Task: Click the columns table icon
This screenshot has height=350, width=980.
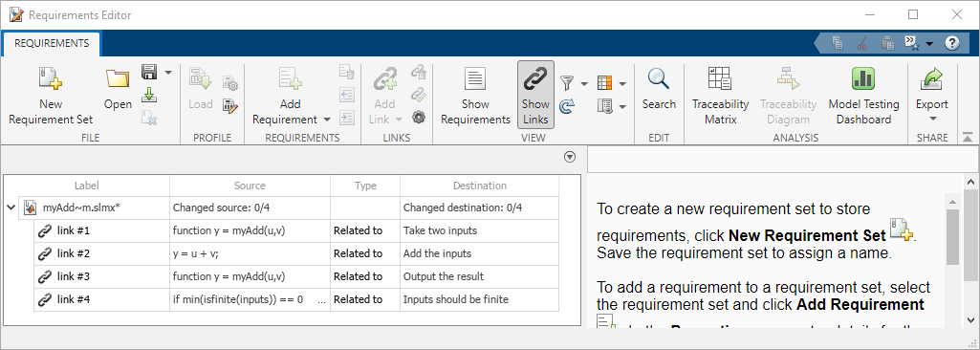Action: pos(604,83)
